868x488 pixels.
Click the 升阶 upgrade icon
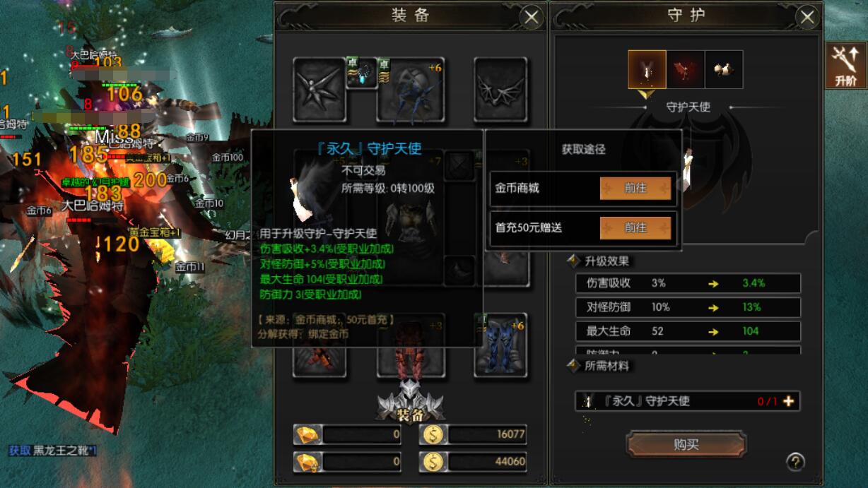click(x=845, y=66)
